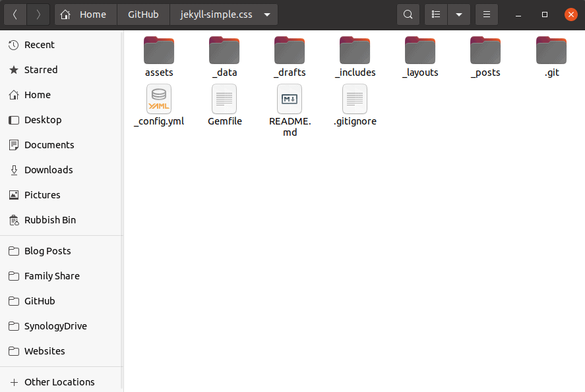Navigate forward with the forward arrow

[38, 14]
